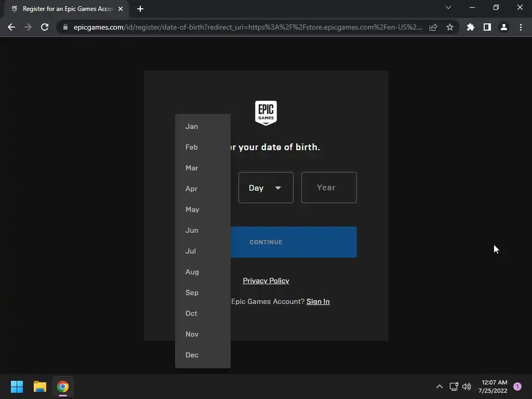Select Nov from the month list
Viewport: 532px width, 399px height.
coord(203,334)
